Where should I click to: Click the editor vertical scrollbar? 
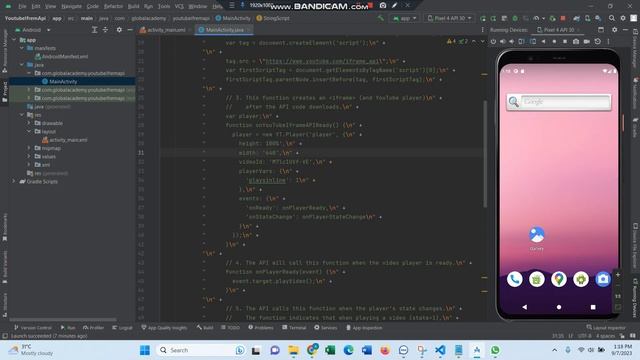[485, 154]
